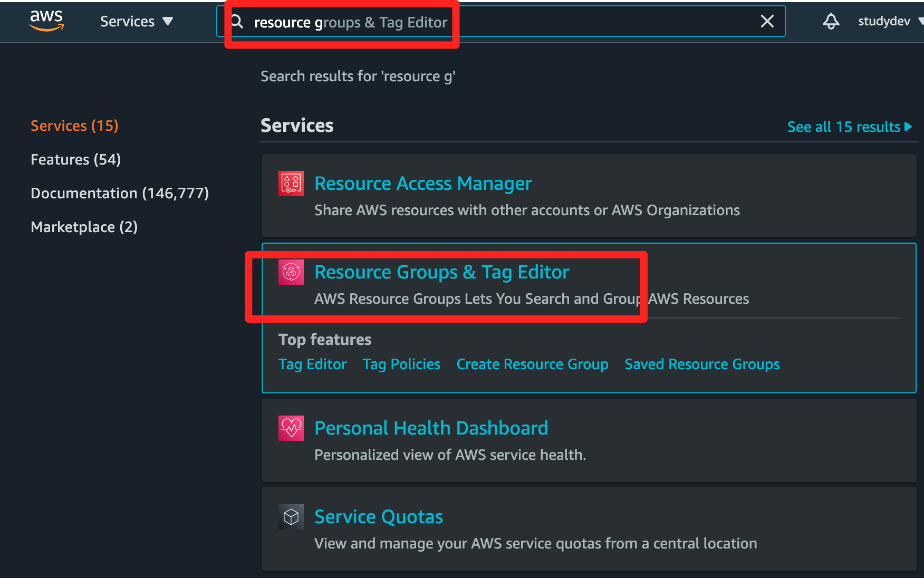Viewport: 924px width, 578px height.
Task: Click the 'Search results for' heading text
Action: [358, 76]
